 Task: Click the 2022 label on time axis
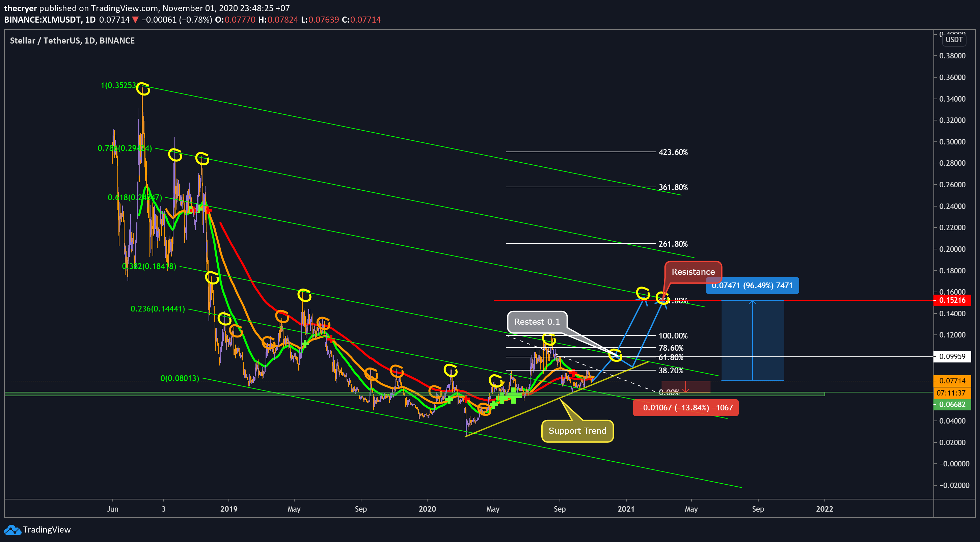pyautogui.click(x=824, y=509)
